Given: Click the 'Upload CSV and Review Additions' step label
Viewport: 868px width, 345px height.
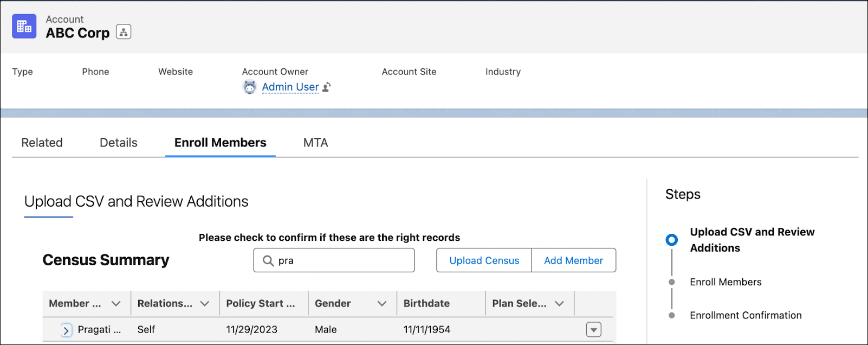Looking at the screenshot, I should point(752,240).
